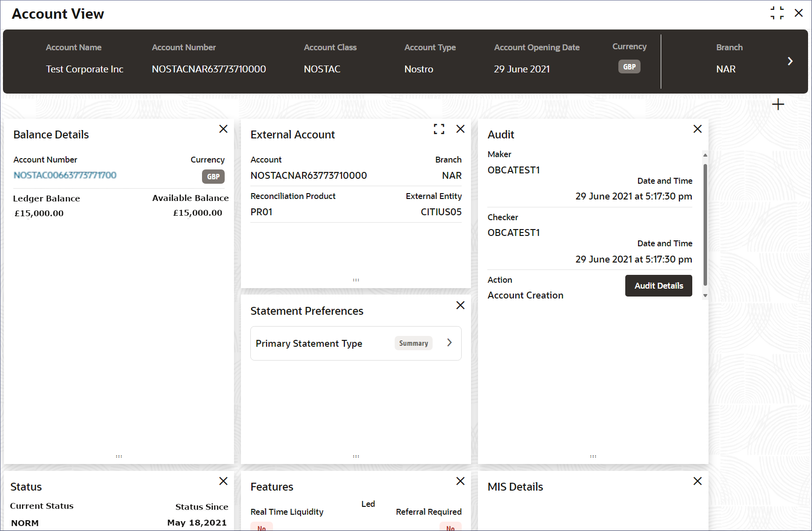Click Balance Details resize handle dots
812x531 pixels.
coord(119,457)
